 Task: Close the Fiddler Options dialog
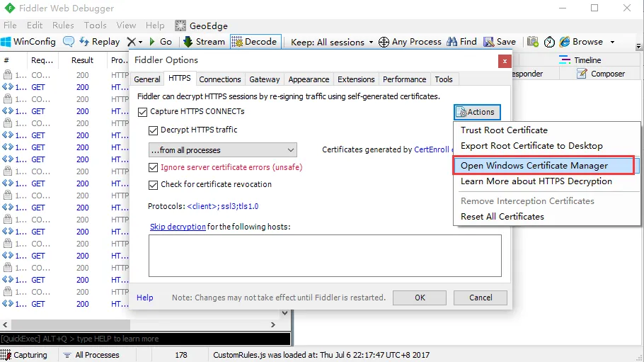coord(505,62)
